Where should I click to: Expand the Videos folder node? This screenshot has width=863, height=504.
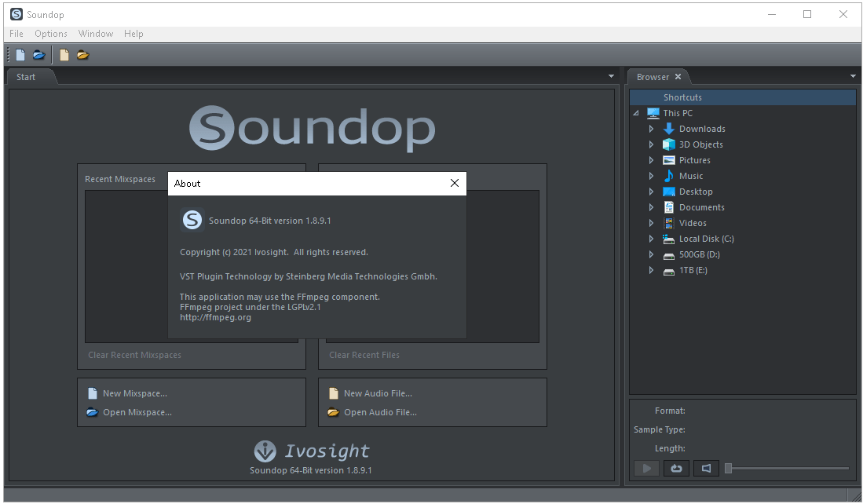click(651, 223)
